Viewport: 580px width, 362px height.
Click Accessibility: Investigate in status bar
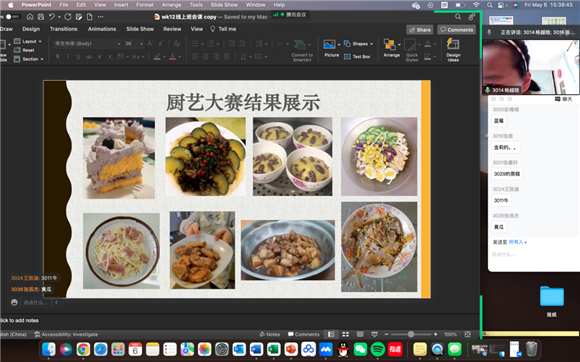(x=66, y=334)
